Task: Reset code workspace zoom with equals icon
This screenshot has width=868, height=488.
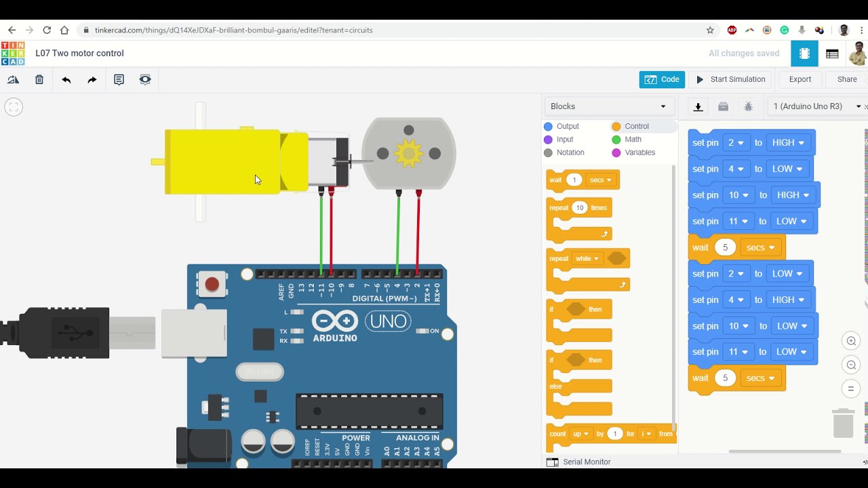Action: [851, 389]
